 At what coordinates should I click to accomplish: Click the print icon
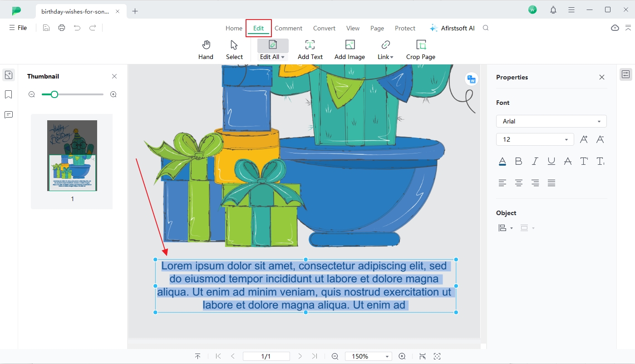[62, 28]
